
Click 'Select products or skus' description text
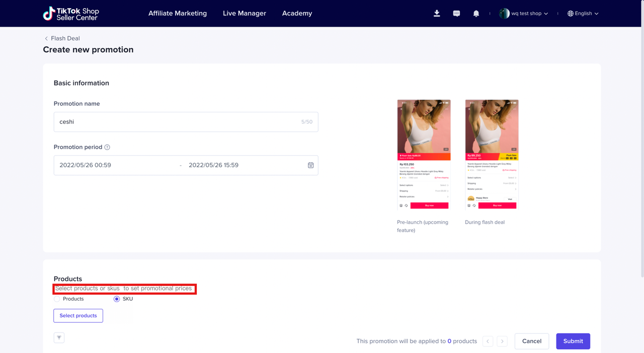[x=124, y=289]
